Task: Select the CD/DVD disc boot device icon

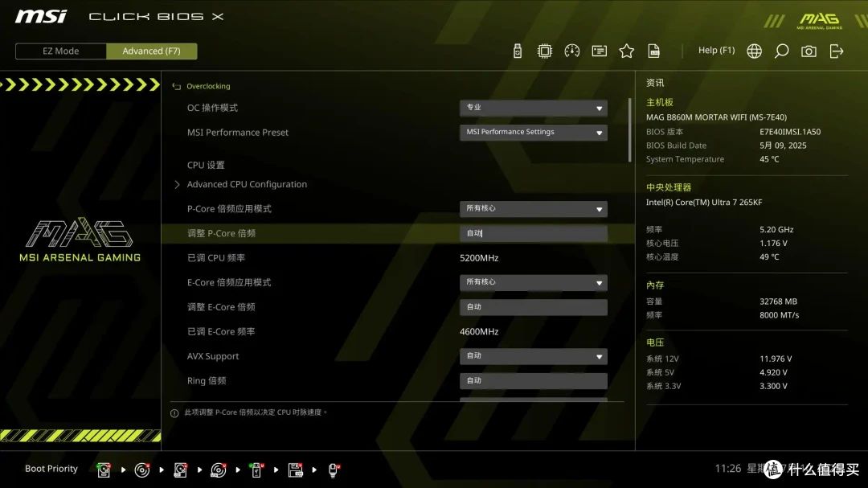Action: click(x=141, y=470)
